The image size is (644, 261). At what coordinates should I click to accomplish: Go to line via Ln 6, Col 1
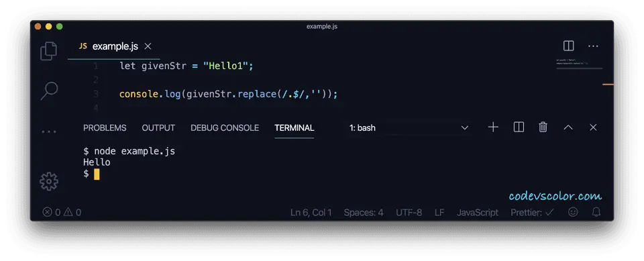(x=311, y=213)
